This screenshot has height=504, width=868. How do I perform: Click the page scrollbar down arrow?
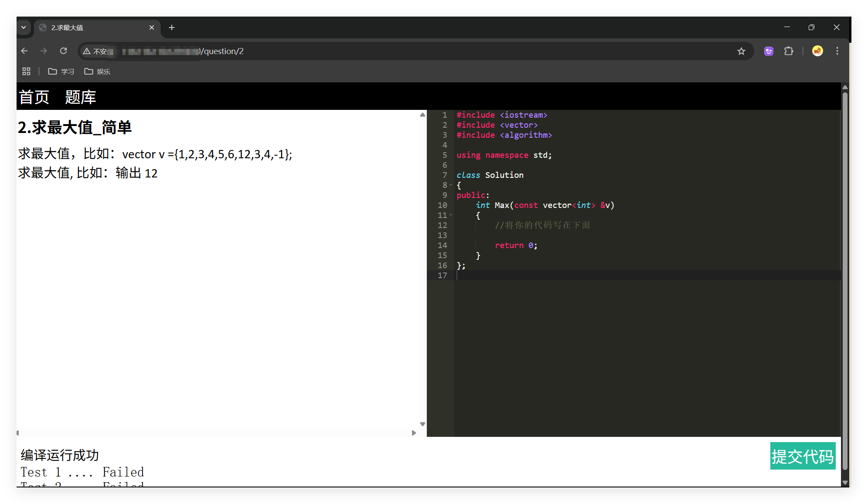click(x=845, y=483)
